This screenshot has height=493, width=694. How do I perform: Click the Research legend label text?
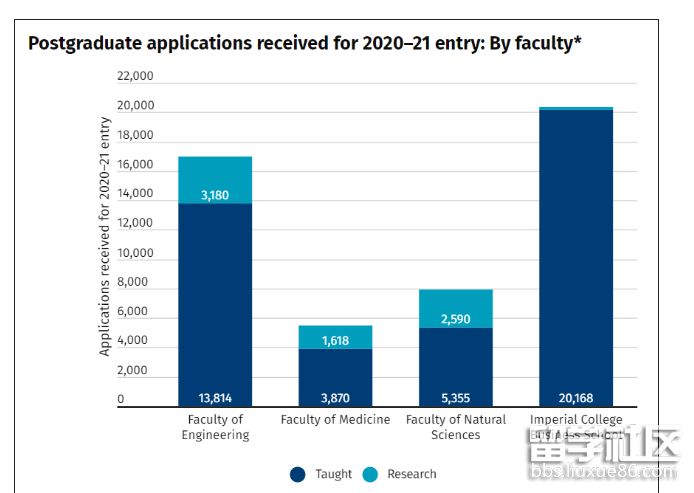[x=412, y=474]
